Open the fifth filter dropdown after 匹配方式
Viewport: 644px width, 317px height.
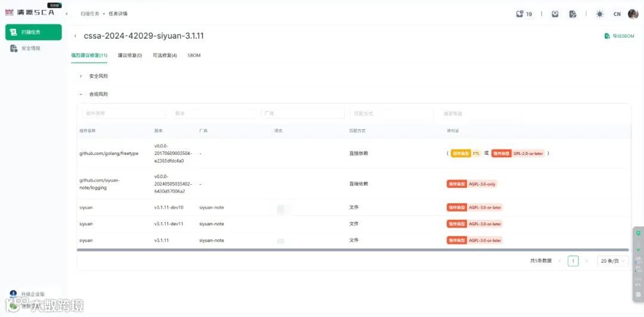click(x=481, y=113)
